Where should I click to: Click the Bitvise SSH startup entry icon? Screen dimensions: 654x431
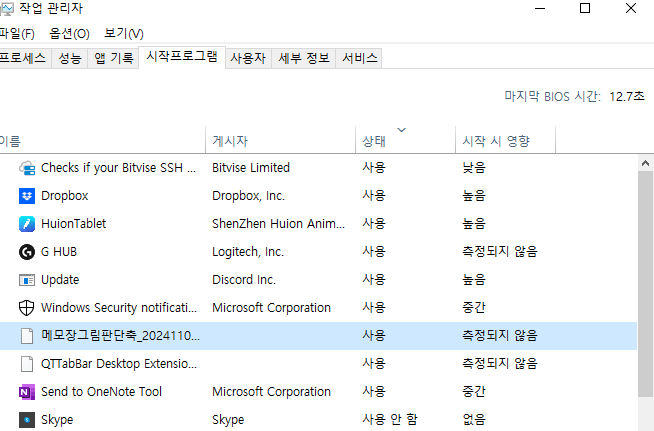(x=27, y=168)
